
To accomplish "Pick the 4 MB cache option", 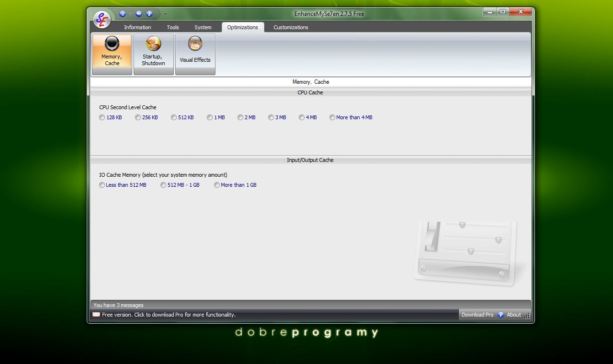I will point(307,117).
